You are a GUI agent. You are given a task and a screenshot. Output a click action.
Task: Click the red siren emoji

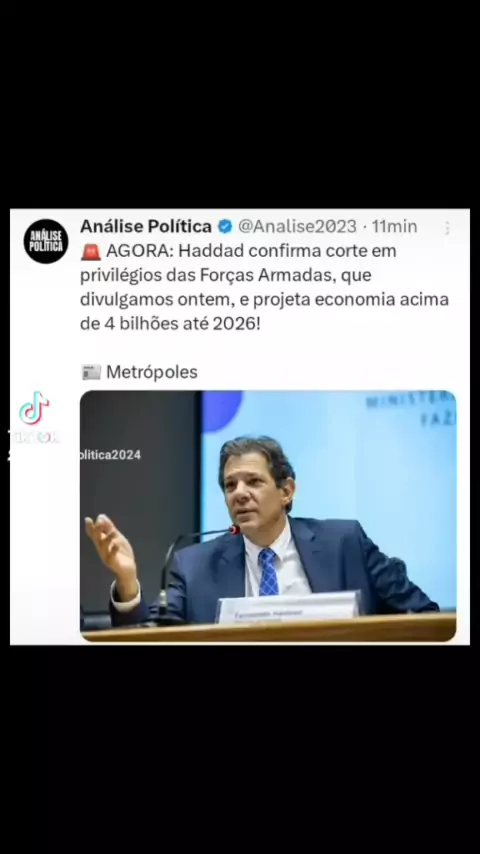click(90, 253)
